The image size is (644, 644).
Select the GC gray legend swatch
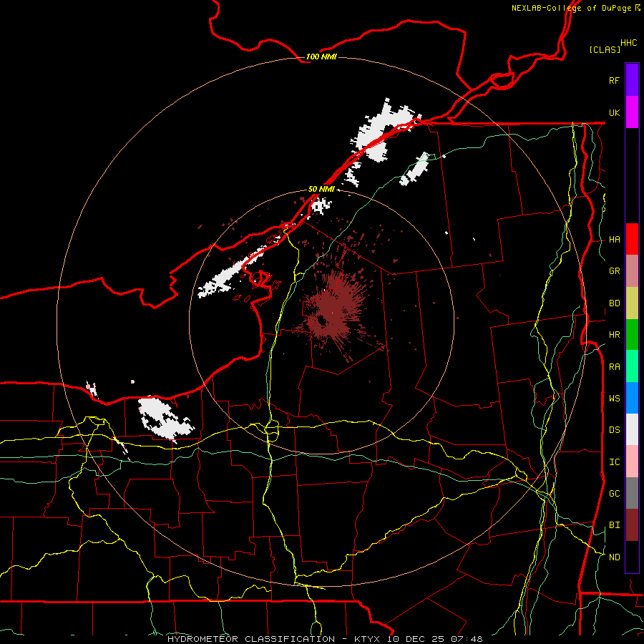[632, 493]
